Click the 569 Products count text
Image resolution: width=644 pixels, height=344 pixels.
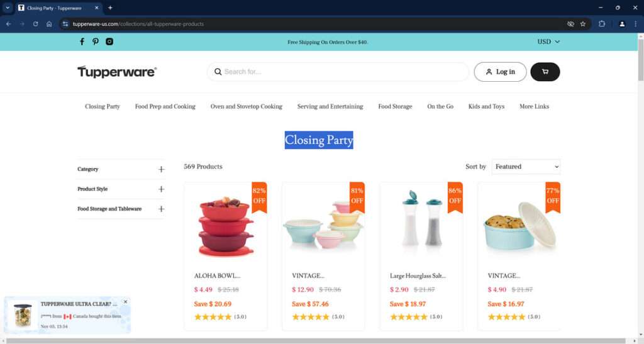[x=203, y=167]
